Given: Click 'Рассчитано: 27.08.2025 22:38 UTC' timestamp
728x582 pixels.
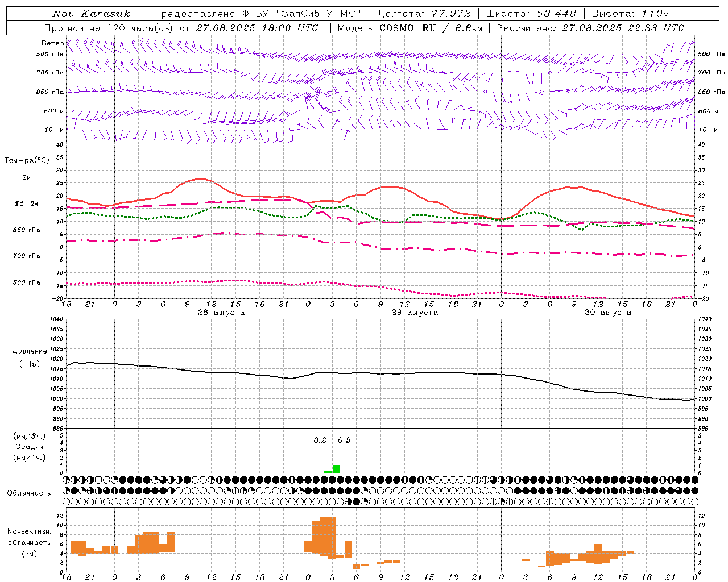Looking at the screenshot, I should click(590, 28).
